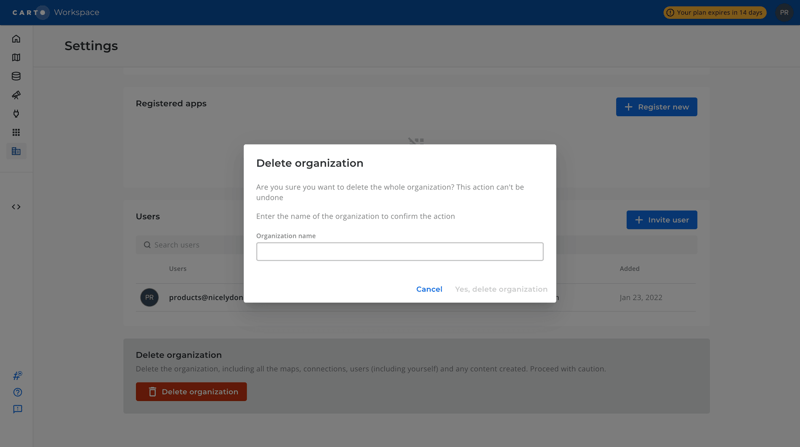This screenshot has height=447, width=800.
Task: Select the Settings organization icon in sidebar
Action: click(x=16, y=151)
